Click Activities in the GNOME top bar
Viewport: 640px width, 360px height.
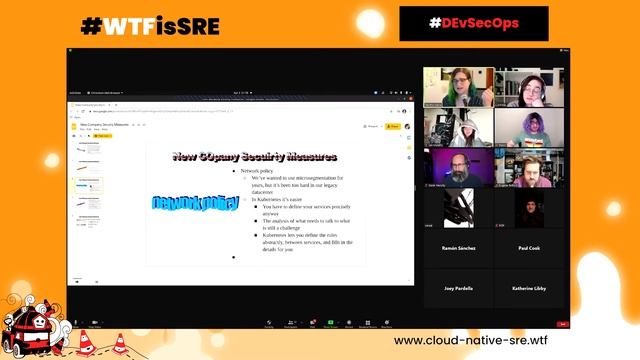tap(75, 93)
